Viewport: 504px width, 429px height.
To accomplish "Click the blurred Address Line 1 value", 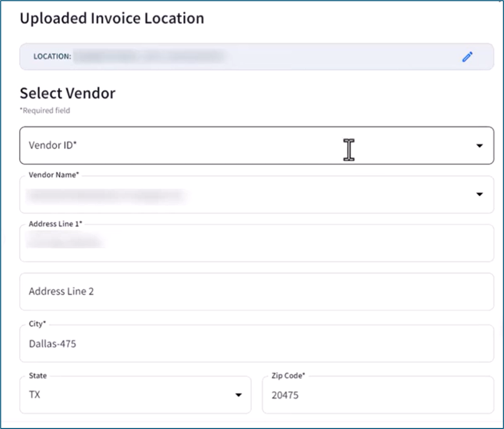I will coord(67,239).
